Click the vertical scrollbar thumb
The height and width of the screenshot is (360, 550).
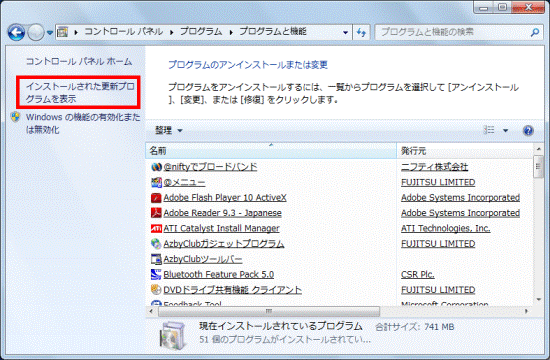(x=538, y=167)
